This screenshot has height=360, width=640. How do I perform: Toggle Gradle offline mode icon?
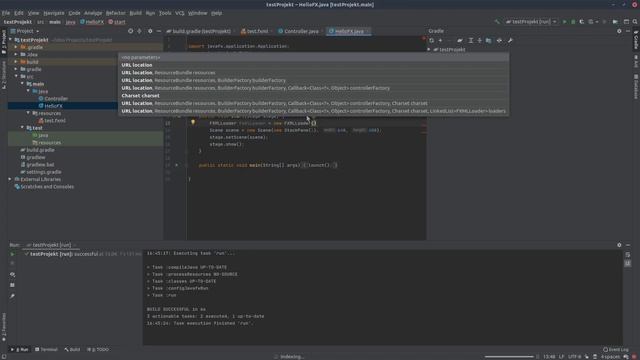coord(499,40)
